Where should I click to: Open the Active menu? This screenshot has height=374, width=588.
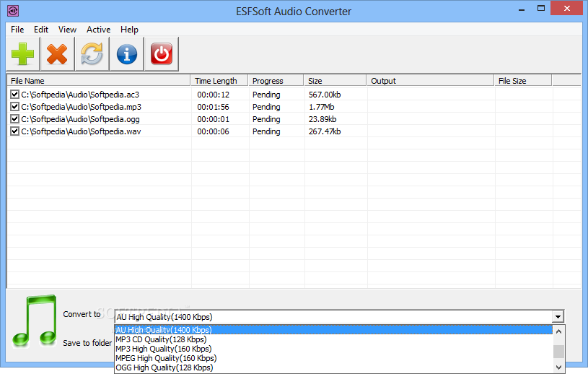pos(98,30)
